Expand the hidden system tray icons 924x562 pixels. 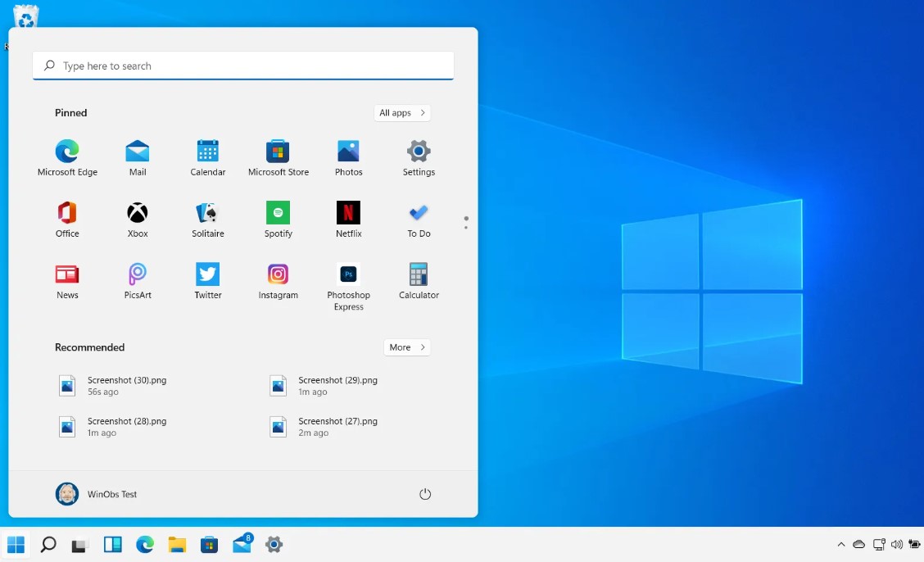pyautogui.click(x=841, y=544)
